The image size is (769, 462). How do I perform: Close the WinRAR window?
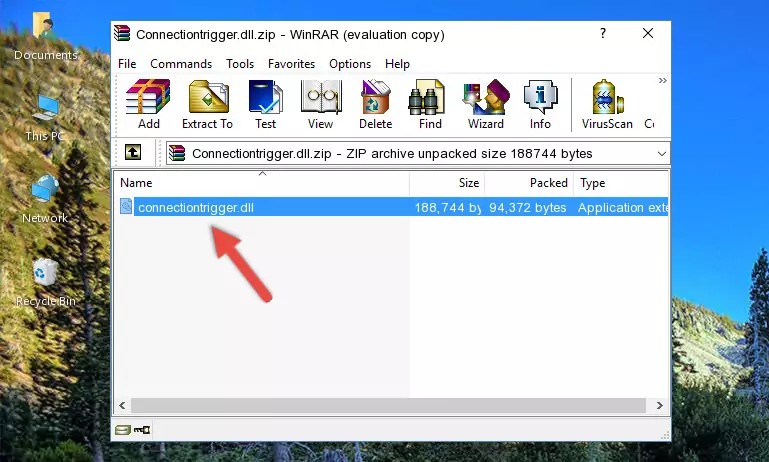(x=648, y=33)
